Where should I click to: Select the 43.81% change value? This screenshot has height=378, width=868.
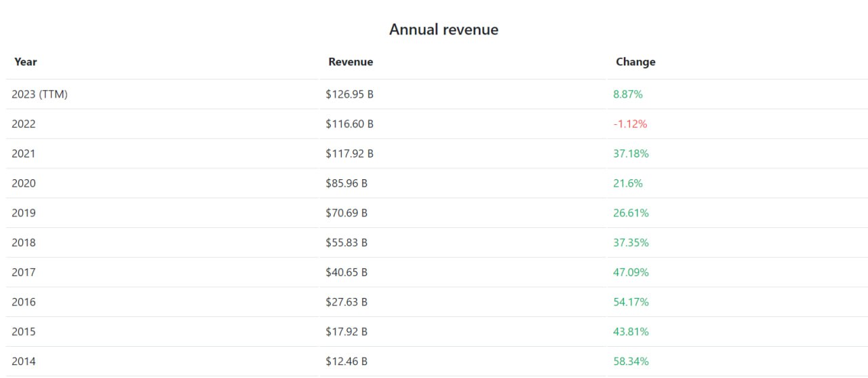click(631, 332)
